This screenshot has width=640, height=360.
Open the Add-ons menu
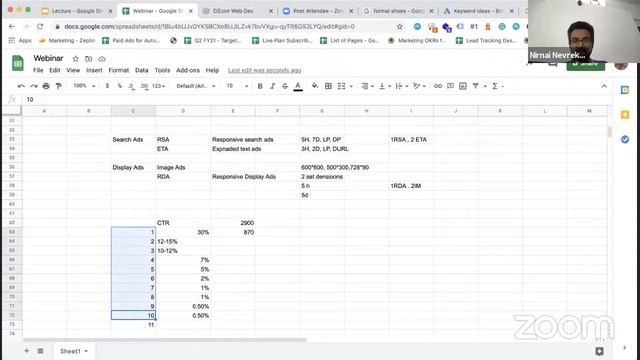pyautogui.click(x=188, y=70)
